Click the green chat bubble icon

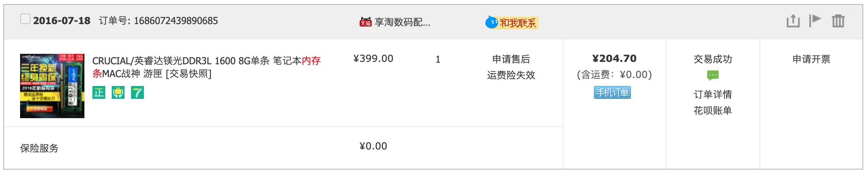click(712, 76)
